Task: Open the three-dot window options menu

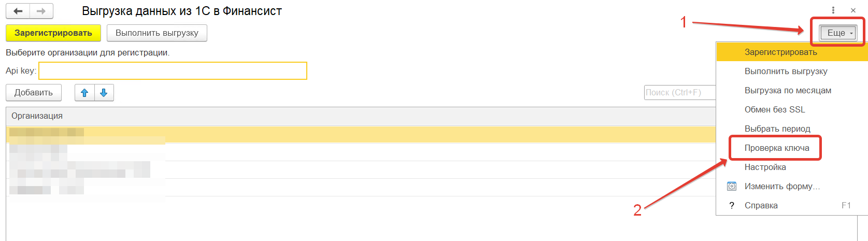Action: click(x=833, y=10)
